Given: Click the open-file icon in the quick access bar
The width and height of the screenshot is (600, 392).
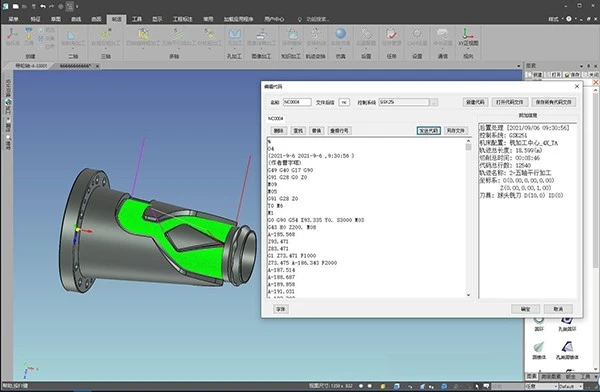Looking at the screenshot, I should point(24,7).
